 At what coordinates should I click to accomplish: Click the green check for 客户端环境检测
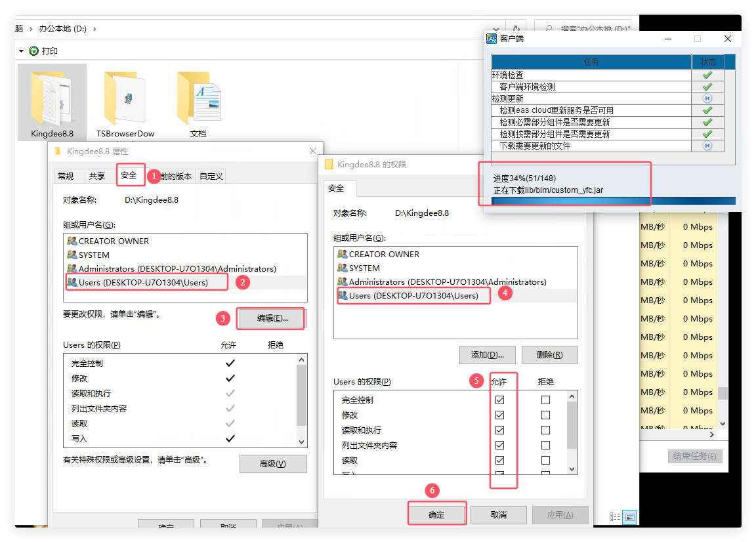point(707,87)
